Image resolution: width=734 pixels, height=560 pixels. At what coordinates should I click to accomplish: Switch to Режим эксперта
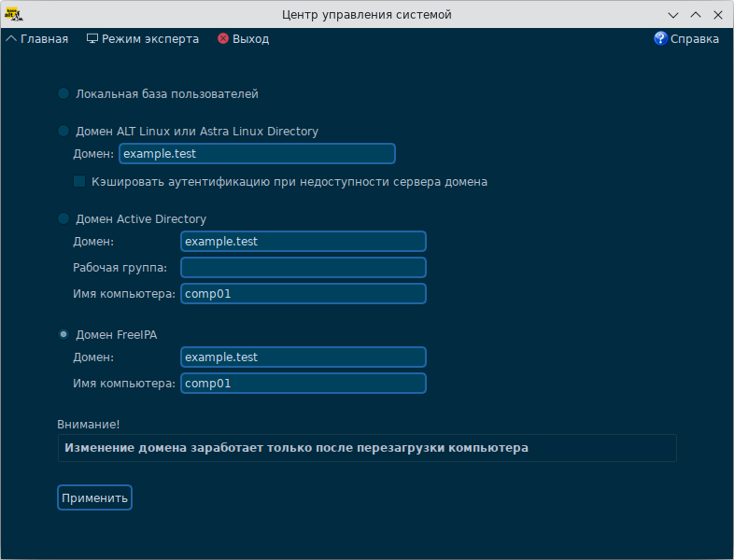coord(149,39)
